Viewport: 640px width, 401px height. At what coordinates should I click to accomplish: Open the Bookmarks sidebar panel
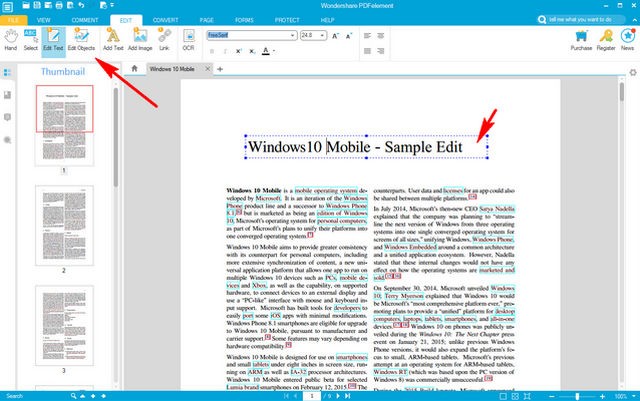[x=7, y=95]
